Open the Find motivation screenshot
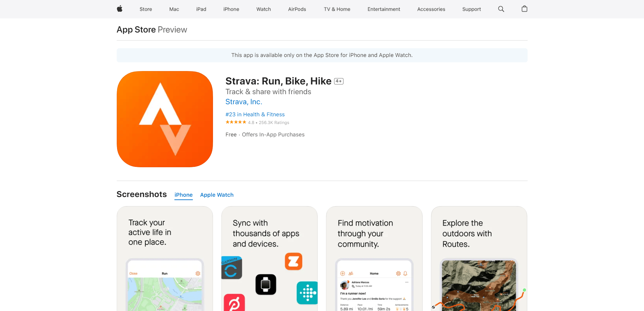 tap(374, 259)
